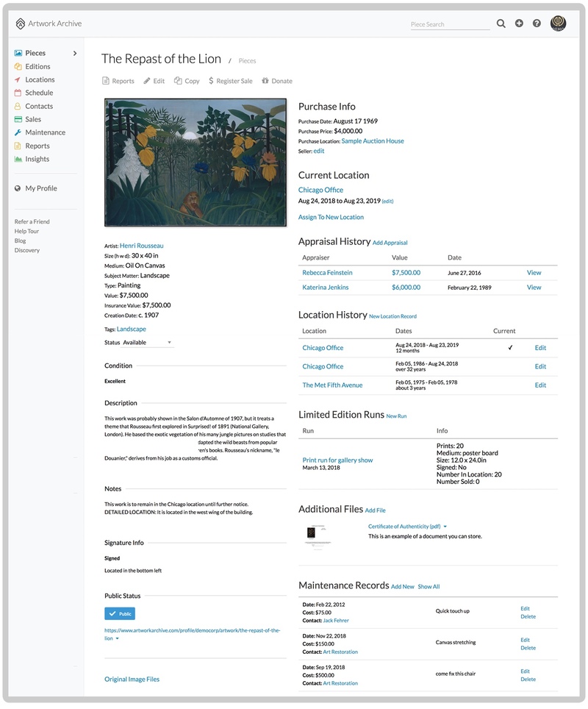Click the Insights chart icon in sidebar

(x=18, y=159)
